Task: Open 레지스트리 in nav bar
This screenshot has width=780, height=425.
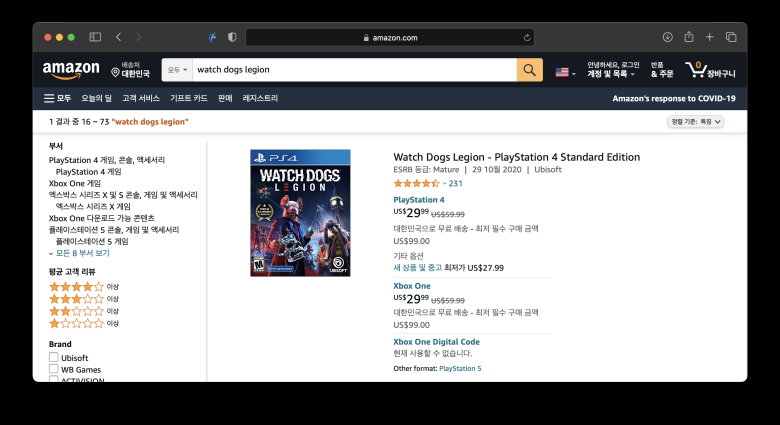Action: tap(260, 98)
